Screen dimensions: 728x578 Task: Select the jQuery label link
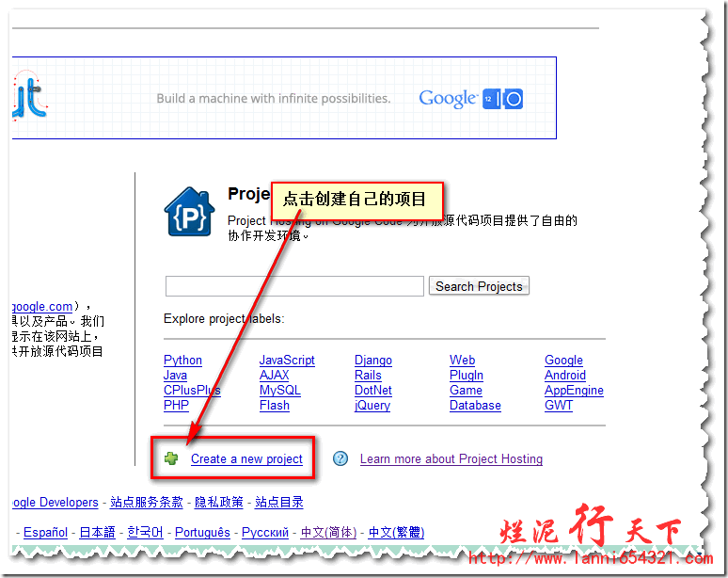[372, 406]
